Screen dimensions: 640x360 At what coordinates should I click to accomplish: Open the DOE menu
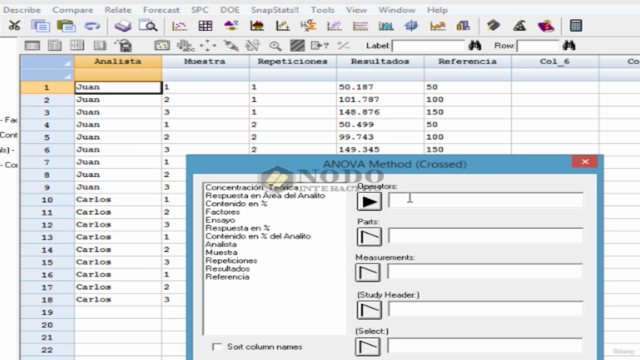230,10
